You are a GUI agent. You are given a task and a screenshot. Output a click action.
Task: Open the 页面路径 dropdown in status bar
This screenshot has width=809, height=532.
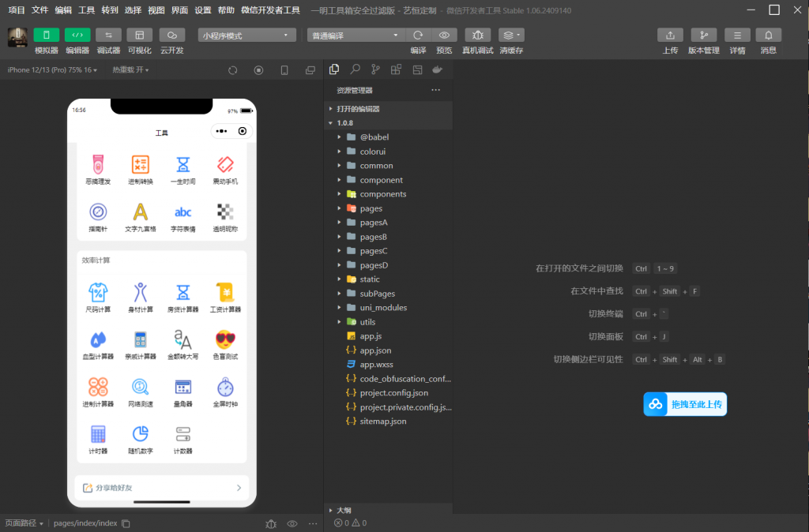(24, 523)
